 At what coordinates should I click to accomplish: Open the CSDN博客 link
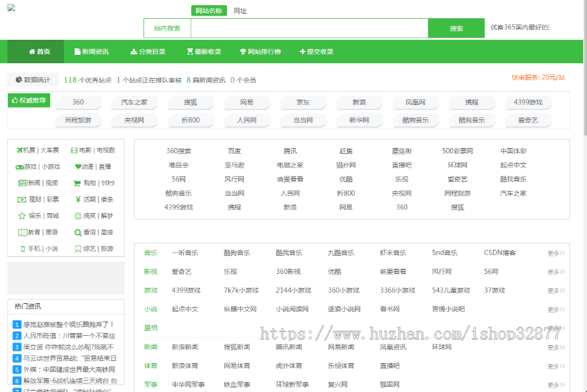(x=500, y=253)
